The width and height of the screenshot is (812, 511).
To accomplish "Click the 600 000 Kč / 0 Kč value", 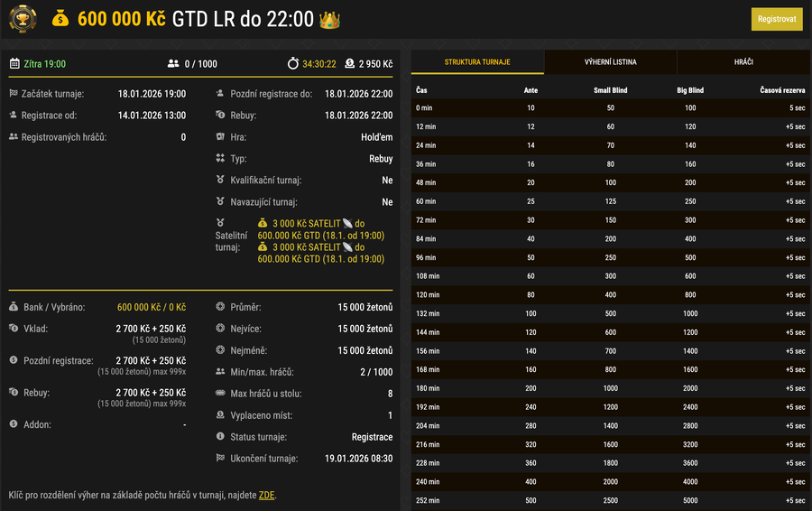I will 152,307.
